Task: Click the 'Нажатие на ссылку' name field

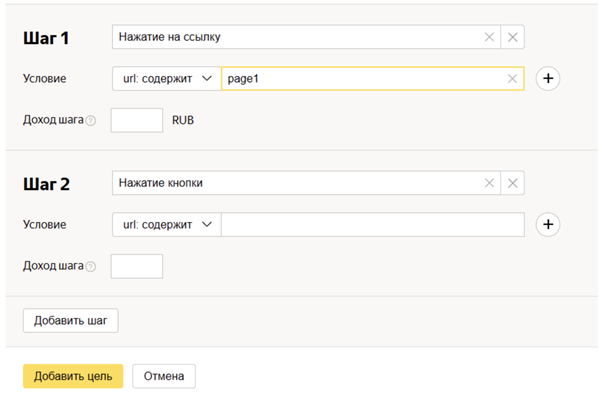Action: pos(295,37)
